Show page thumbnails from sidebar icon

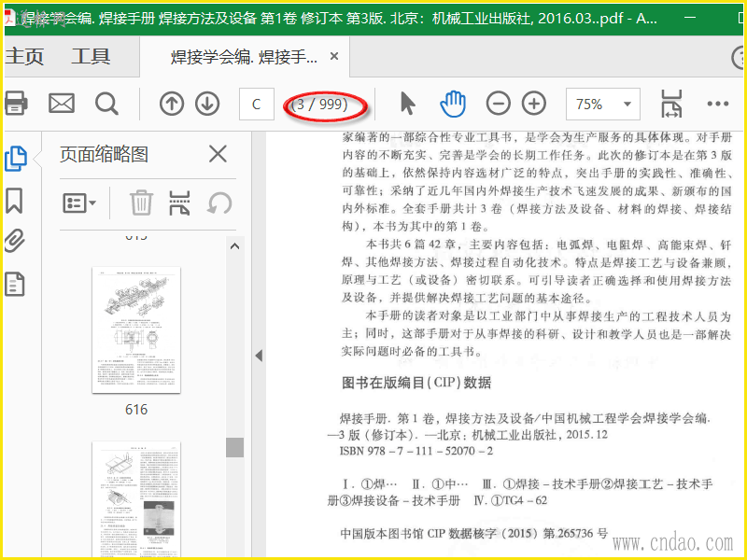pyautogui.click(x=16, y=159)
